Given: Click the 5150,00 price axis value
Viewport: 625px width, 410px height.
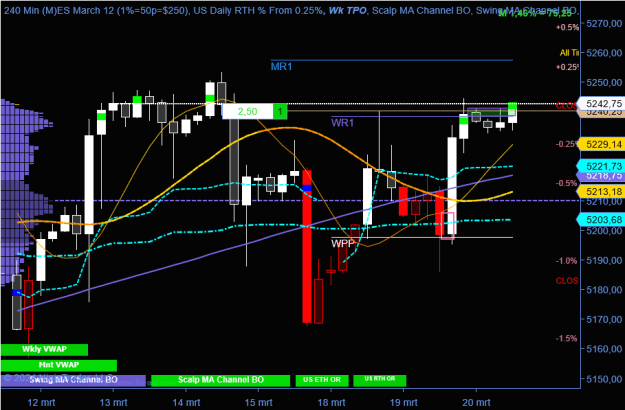Looking at the screenshot, I should click(604, 379).
